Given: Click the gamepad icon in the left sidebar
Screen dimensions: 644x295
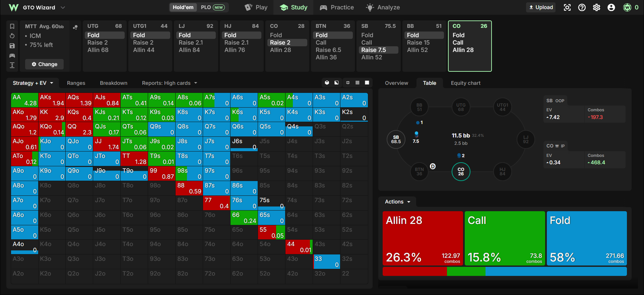Looking at the screenshot, I should click(12, 55).
